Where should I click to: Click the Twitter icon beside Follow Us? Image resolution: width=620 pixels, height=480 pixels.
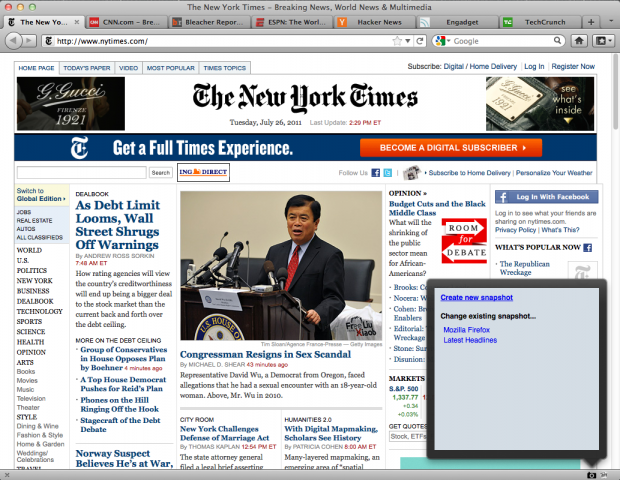tap(389, 173)
